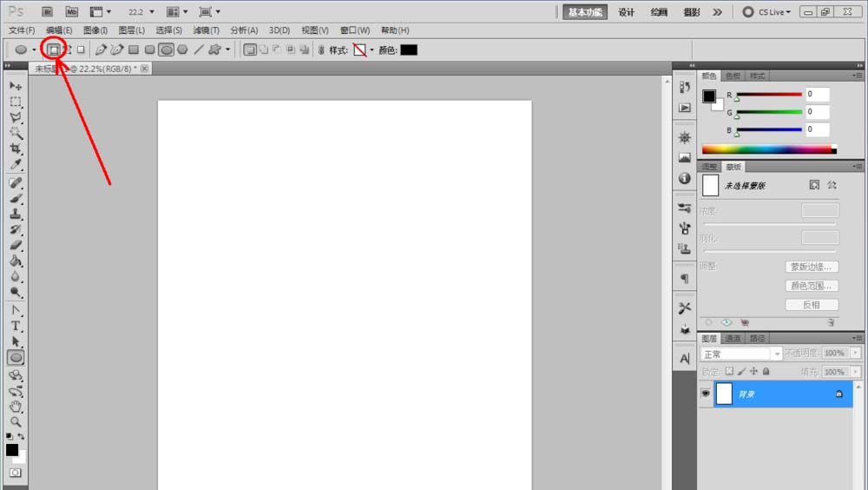This screenshot has width=868, height=490.
Task: Open the History panel dock icon
Action: pos(685,87)
